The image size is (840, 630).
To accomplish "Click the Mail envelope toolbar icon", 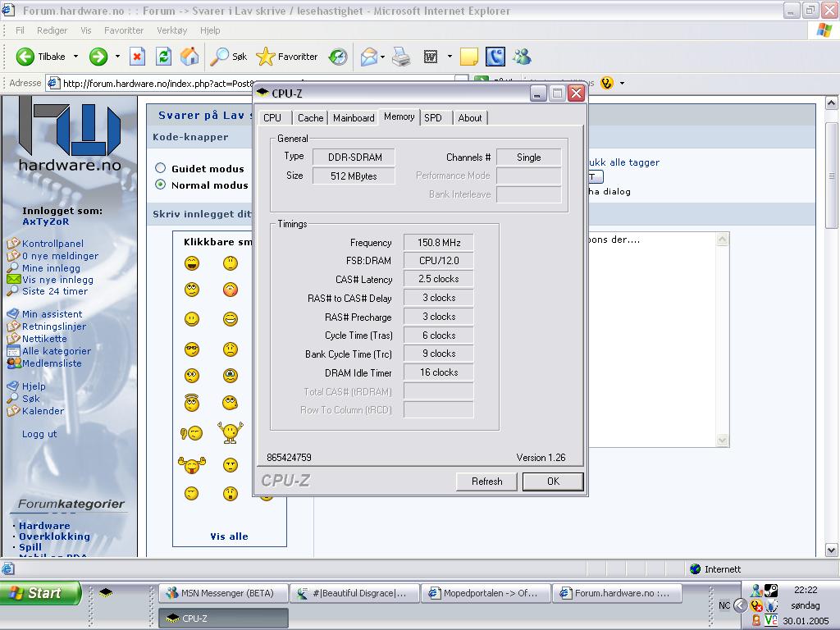I will click(368, 57).
